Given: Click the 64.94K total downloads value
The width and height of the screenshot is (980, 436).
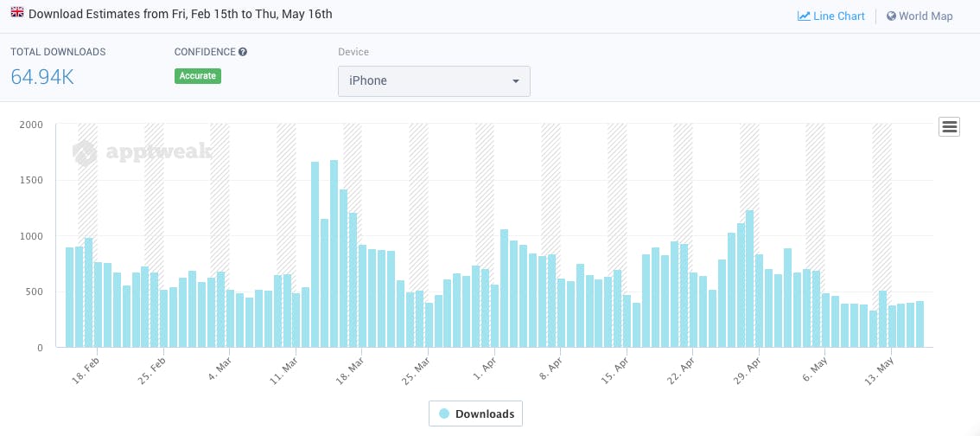Looking at the screenshot, I should pyautogui.click(x=42, y=76).
